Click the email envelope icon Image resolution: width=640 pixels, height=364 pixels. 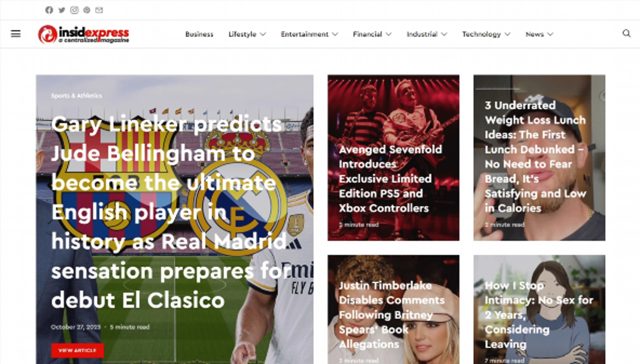coord(99,10)
